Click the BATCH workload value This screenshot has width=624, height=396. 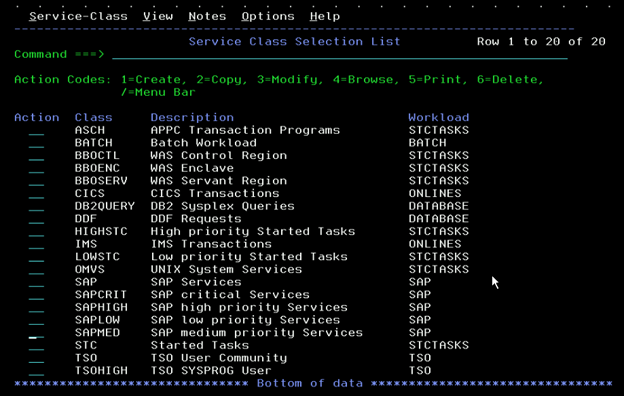coord(427,142)
